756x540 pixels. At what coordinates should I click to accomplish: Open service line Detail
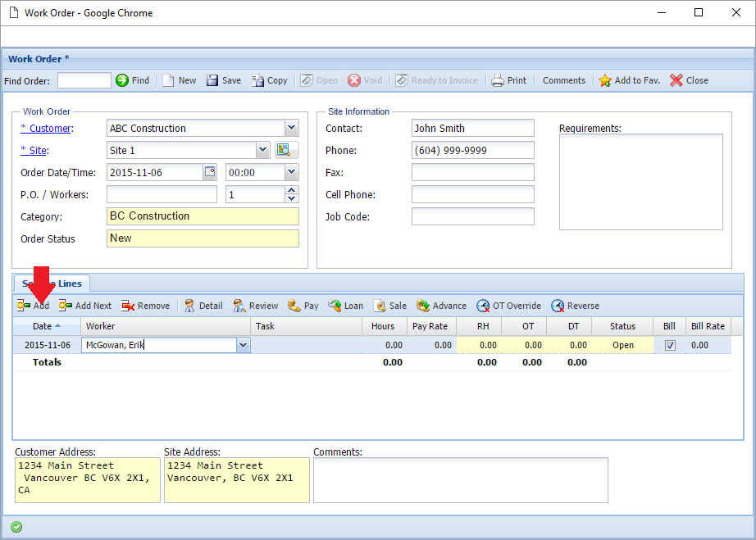tap(203, 306)
